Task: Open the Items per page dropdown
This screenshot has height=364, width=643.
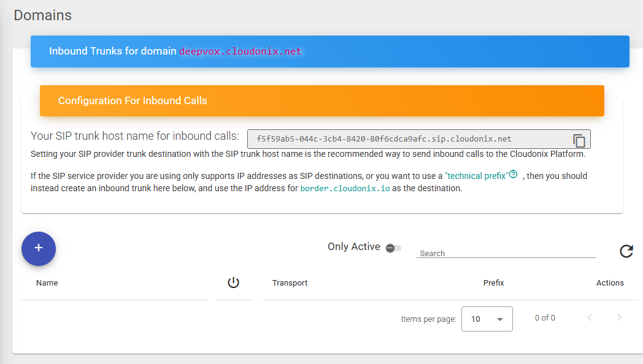Action: 487,319
